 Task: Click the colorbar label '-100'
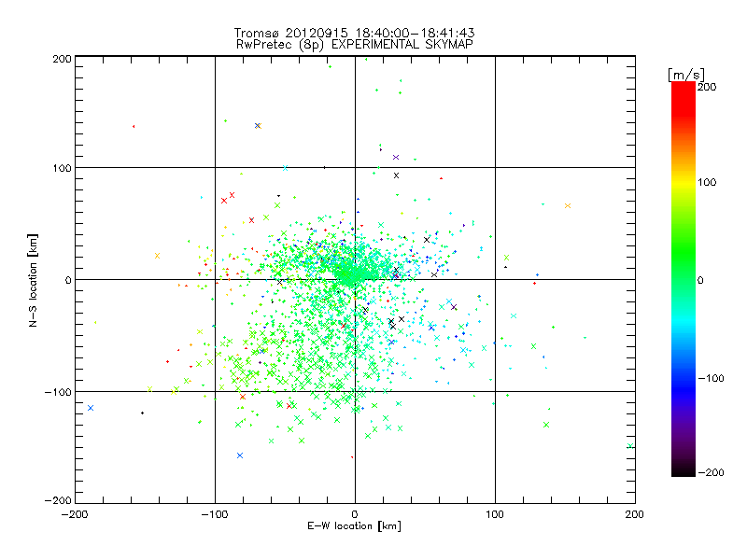click(711, 378)
